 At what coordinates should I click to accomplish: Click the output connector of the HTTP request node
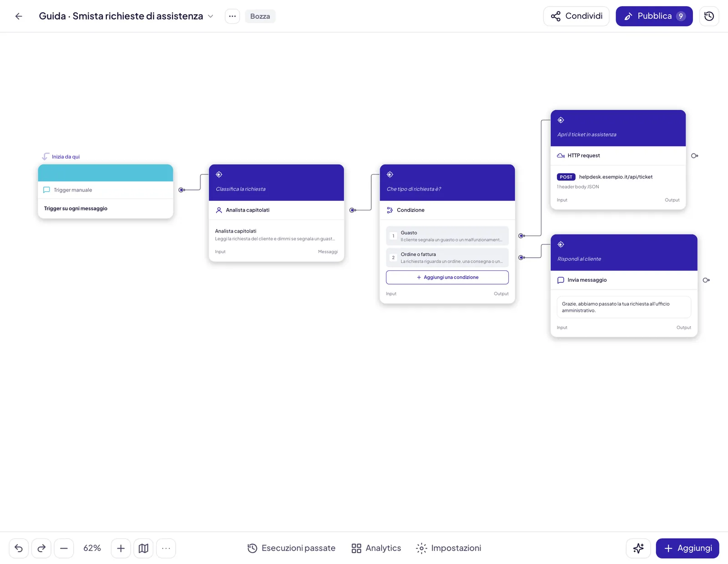[x=694, y=156]
